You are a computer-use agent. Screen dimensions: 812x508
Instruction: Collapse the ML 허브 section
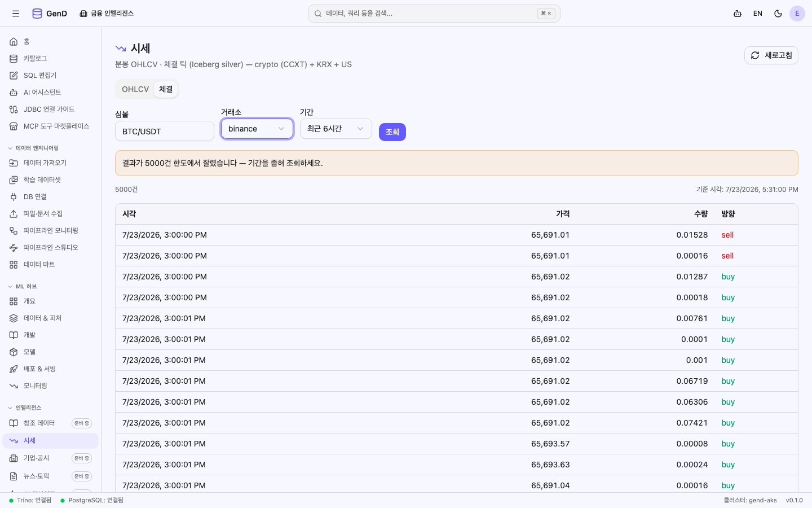tap(23, 287)
